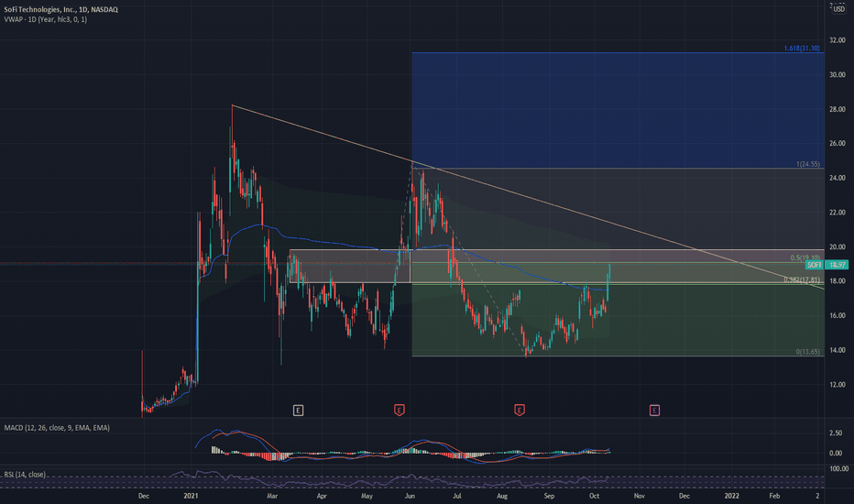Image resolution: width=854 pixels, height=504 pixels.
Task: Click Aug on the time axis
Action: click(x=501, y=496)
